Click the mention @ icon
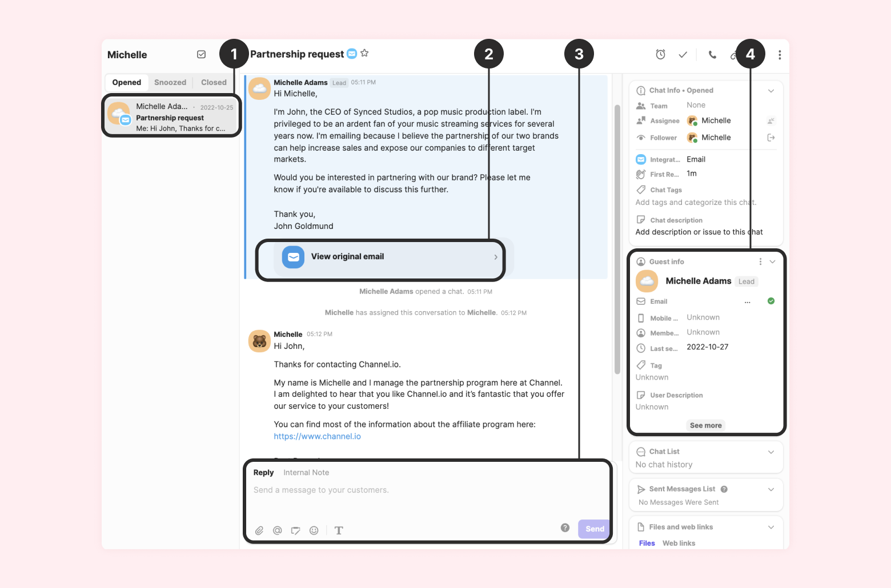This screenshot has width=891, height=588. pyautogui.click(x=278, y=530)
